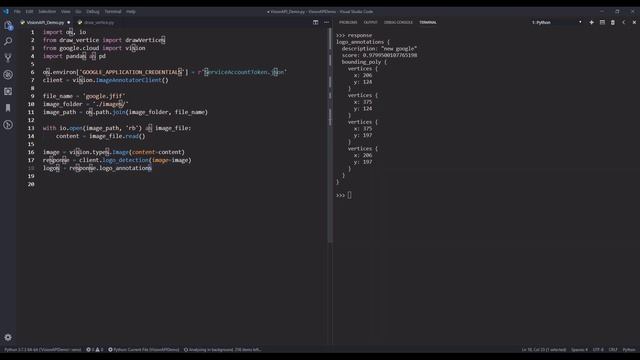Click the 'client = vision.ImageAnnotatorClient()' line
The image size is (640, 360).
(x=106, y=80)
